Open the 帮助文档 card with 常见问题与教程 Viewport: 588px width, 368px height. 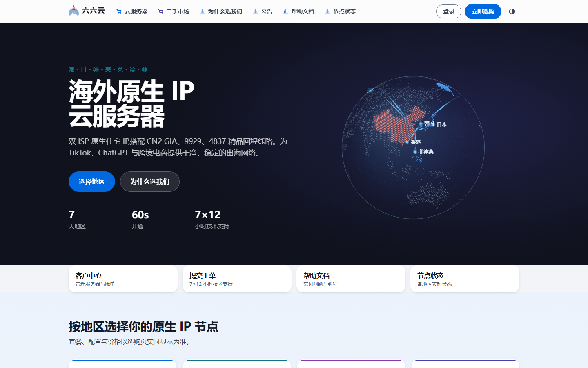click(351, 279)
